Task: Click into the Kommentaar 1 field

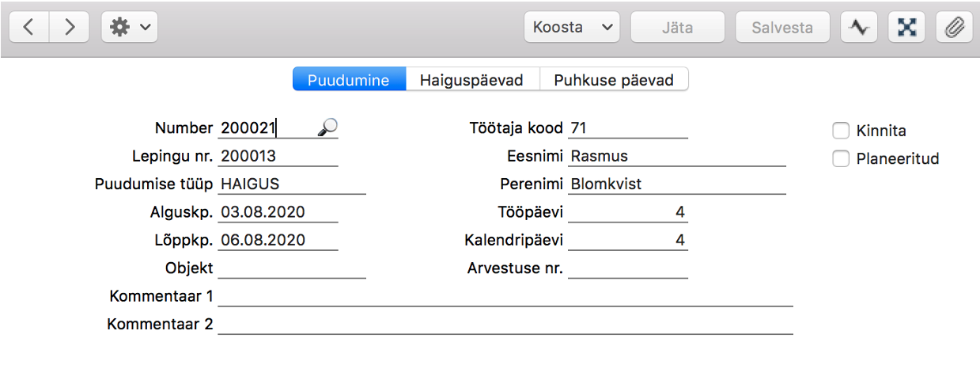Action: pyautogui.click(x=505, y=296)
